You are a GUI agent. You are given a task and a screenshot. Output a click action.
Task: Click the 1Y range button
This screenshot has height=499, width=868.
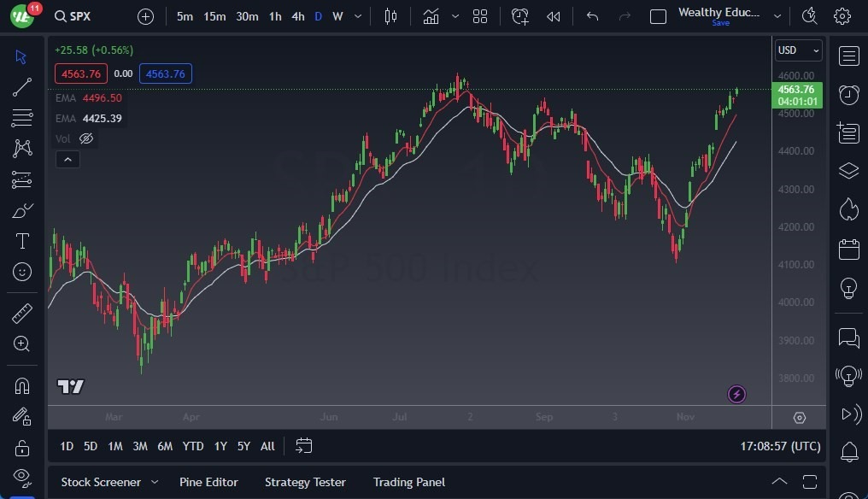(220, 446)
